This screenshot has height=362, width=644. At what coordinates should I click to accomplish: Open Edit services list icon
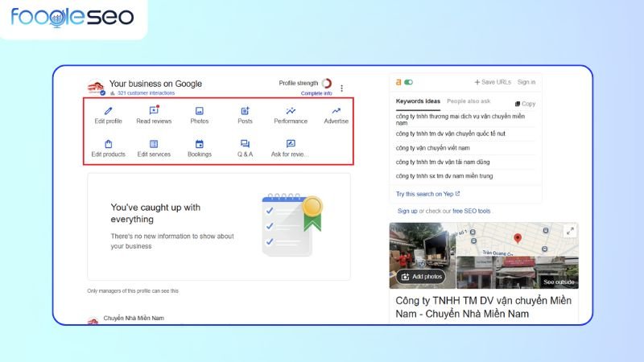click(154, 144)
